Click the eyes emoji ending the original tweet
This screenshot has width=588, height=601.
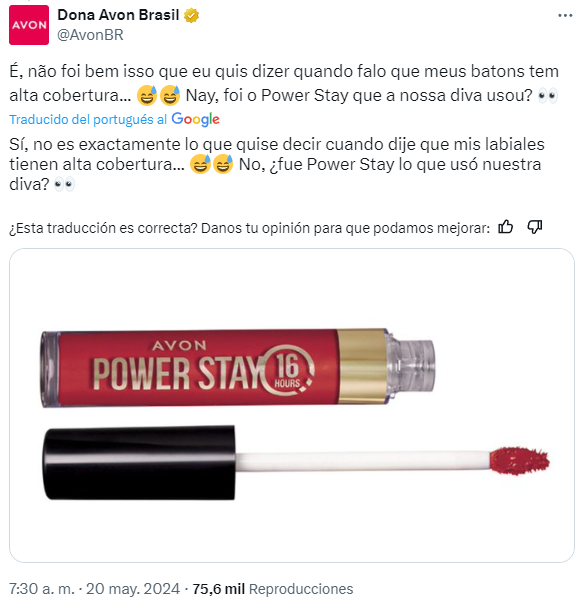pyautogui.click(x=547, y=95)
